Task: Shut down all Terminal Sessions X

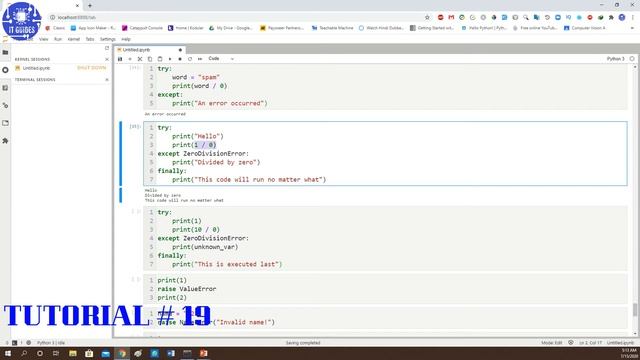Action: pyautogui.click(x=107, y=80)
